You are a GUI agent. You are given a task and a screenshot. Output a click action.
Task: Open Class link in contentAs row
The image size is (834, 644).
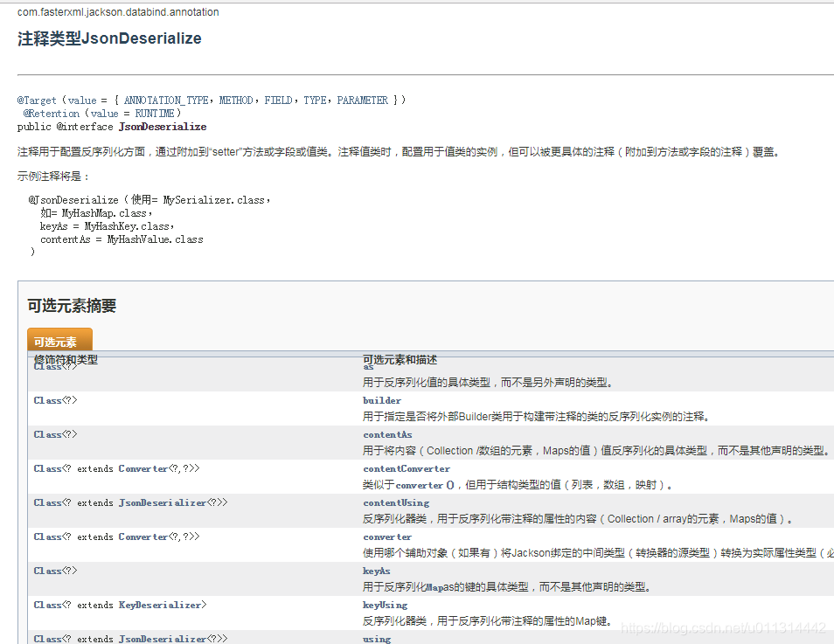click(x=47, y=434)
